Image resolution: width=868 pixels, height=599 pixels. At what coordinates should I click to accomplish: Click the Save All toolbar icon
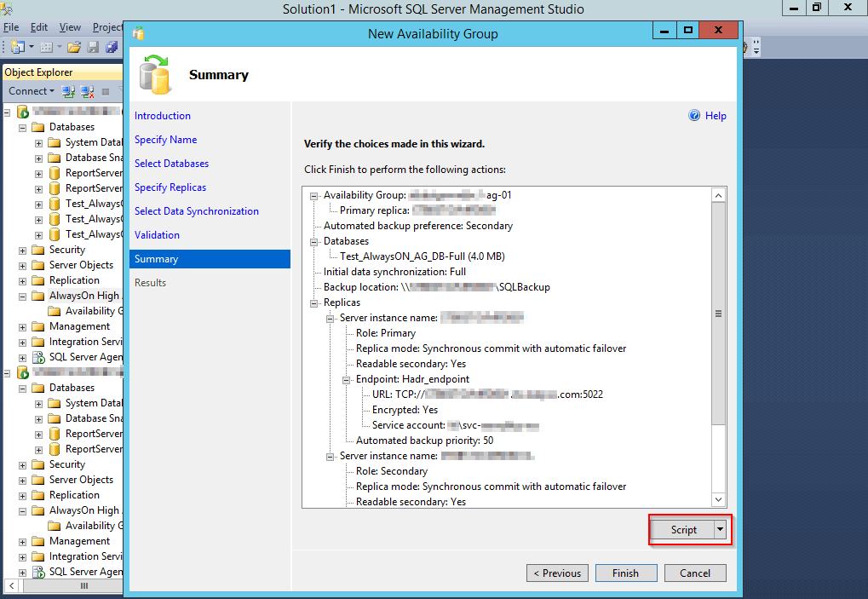(111, 47)
